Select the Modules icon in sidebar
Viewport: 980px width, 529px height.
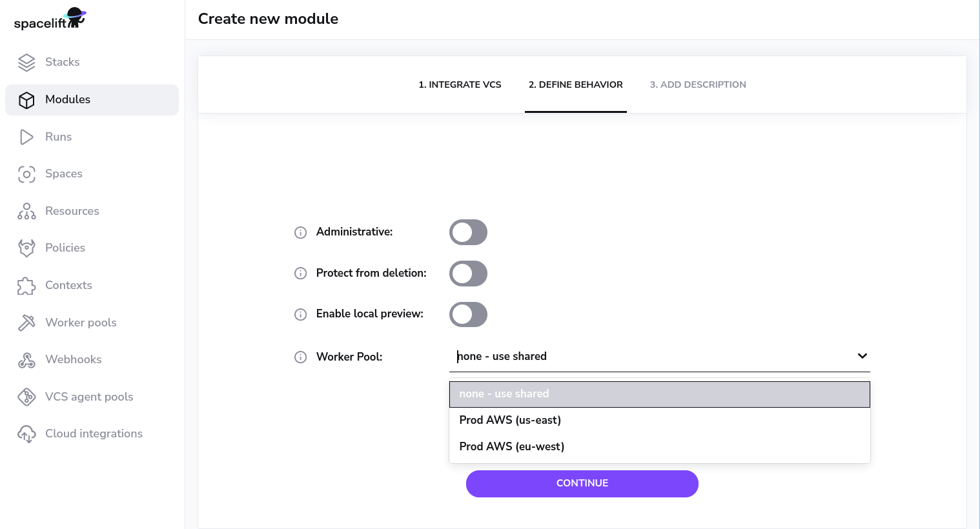[26, 100]
